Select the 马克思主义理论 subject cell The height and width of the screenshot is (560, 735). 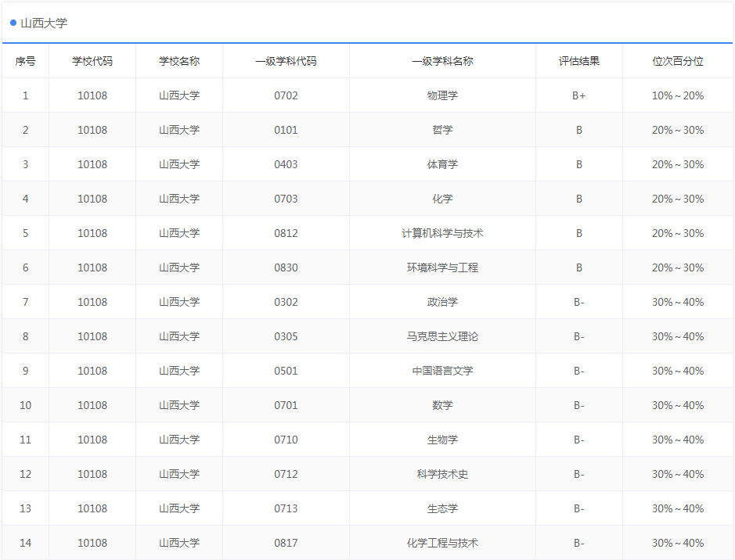pos(442,336)
